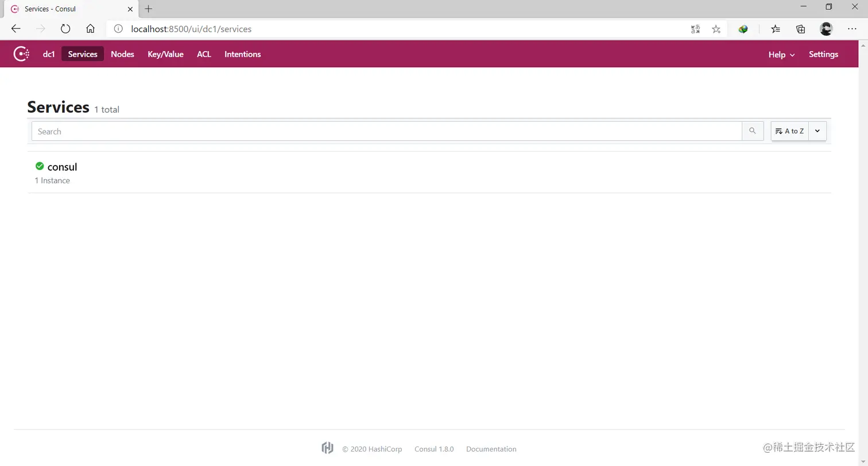Open the dc1 datacenter selector

[49, 54]
